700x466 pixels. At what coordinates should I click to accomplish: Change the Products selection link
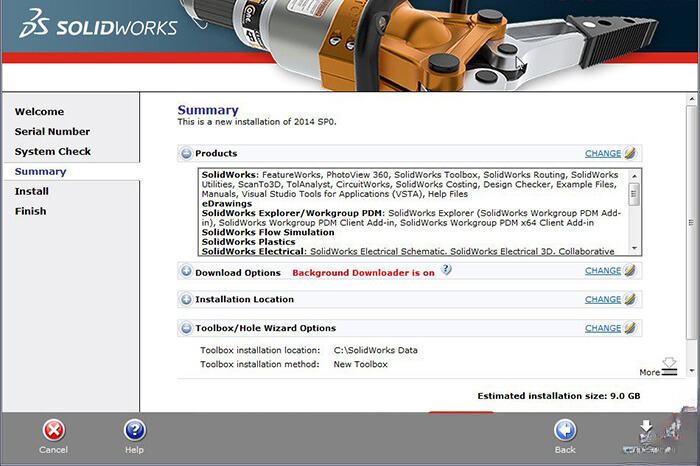click(x=603, y=154)
